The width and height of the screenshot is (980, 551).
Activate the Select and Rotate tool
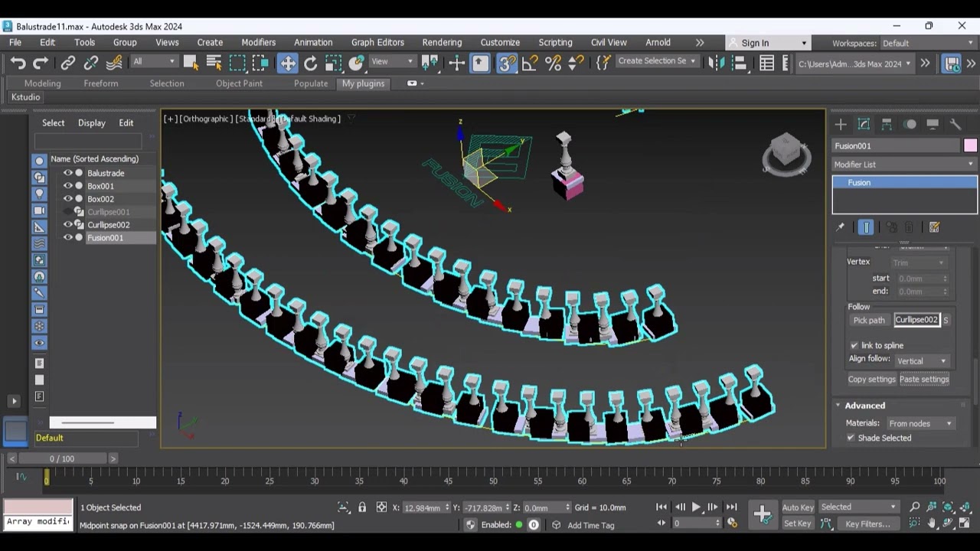pos(310,64)
